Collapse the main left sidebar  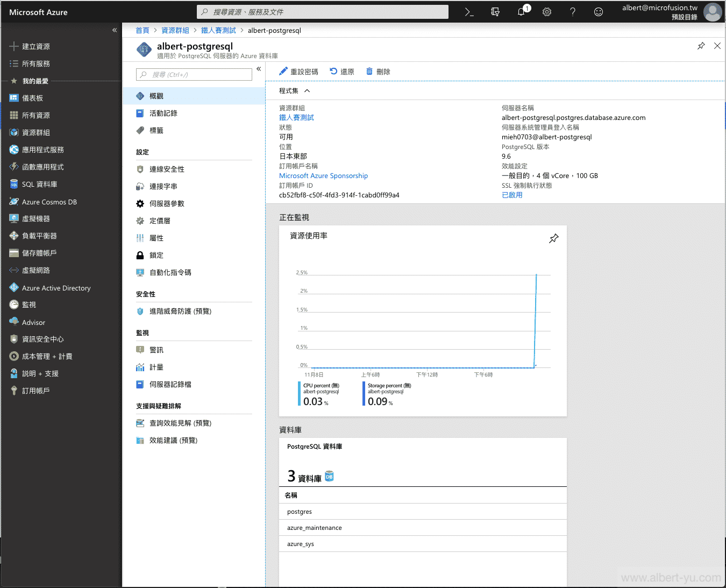click(115, 30)
